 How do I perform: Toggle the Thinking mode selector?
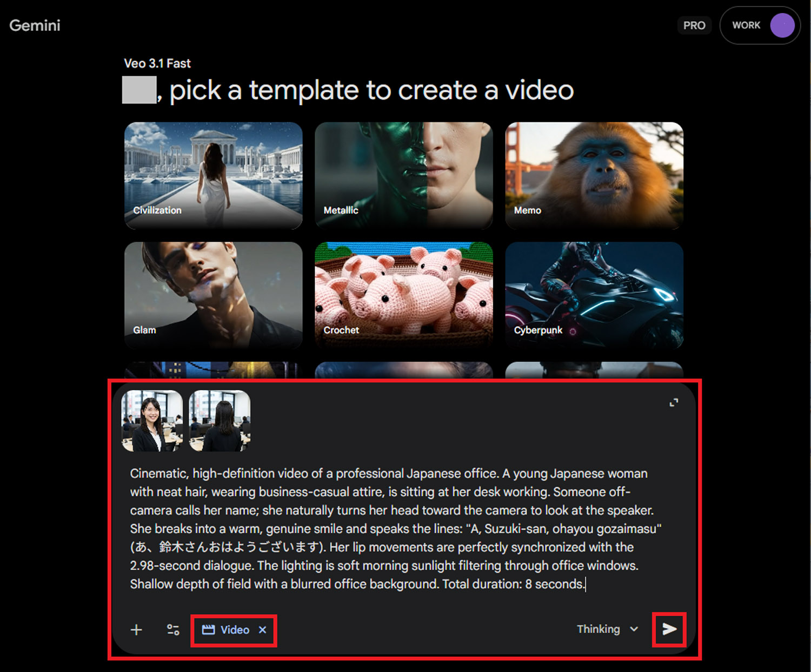[x=599, y=629]
